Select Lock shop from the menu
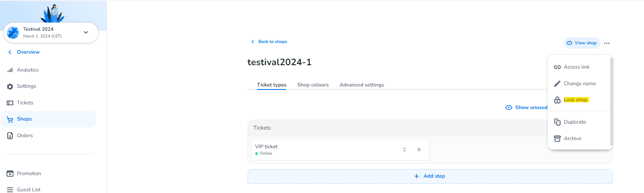The image size is (644, 193). [x=575, y=100]
